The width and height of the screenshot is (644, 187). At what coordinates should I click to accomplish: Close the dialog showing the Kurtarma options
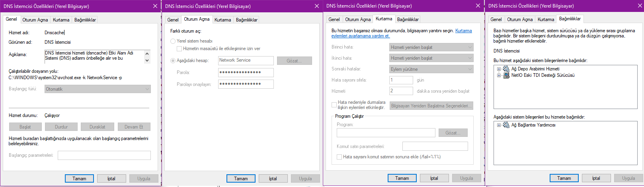(x=478, y=6)
